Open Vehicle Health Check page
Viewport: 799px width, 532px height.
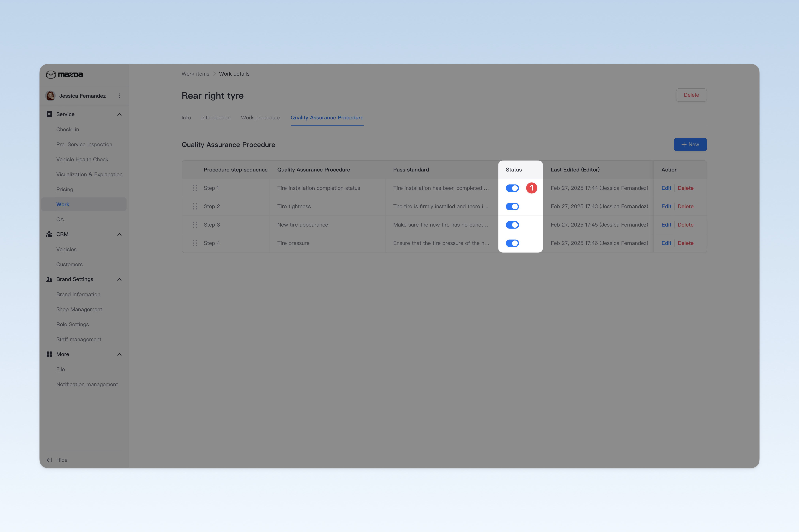click(82, 159)
